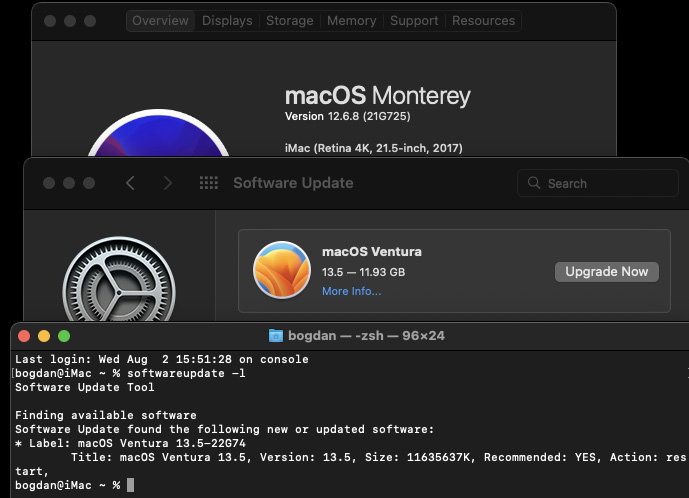Minimize the Terminal window with yellow button

44,336
